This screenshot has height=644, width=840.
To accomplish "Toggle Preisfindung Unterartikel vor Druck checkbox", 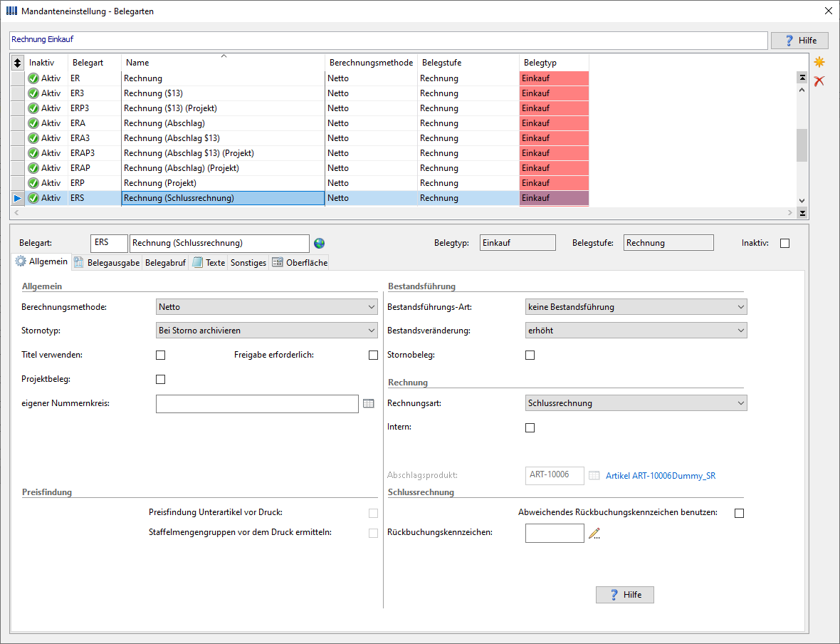I will [374, 513].
